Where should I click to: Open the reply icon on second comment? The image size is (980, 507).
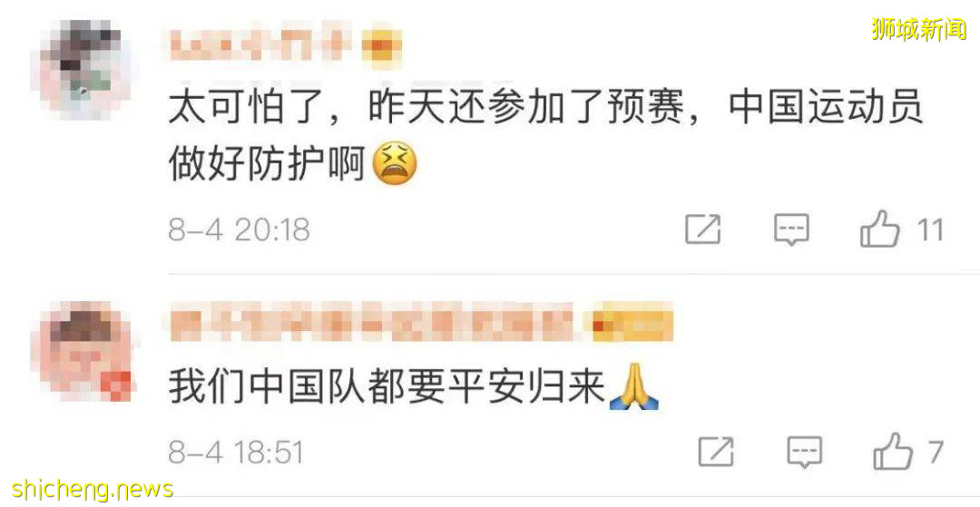804,452
